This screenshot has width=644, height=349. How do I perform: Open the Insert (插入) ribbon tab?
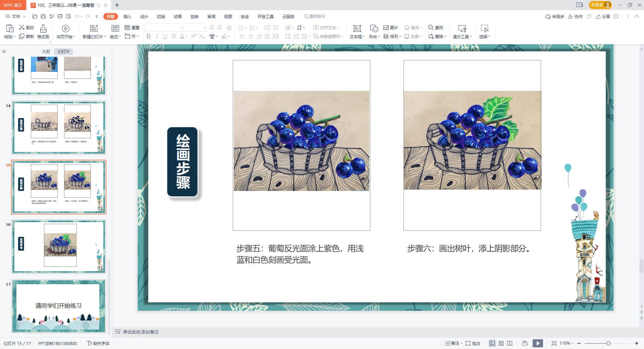(x=127, y=16)
